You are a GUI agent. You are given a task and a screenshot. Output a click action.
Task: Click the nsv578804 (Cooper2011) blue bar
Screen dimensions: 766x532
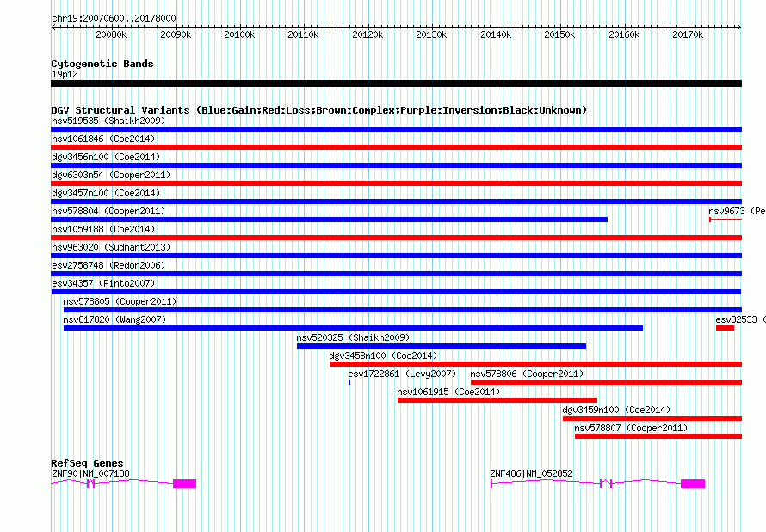pyautogui.click(x=330, y=220)
